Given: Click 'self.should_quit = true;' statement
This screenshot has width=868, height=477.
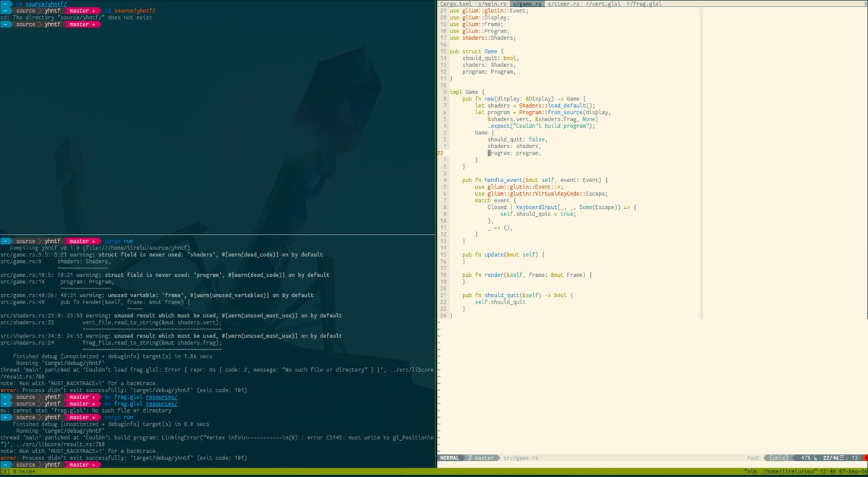Looking at the screenshot, I should pyautogui.click(x=537, y=214).
